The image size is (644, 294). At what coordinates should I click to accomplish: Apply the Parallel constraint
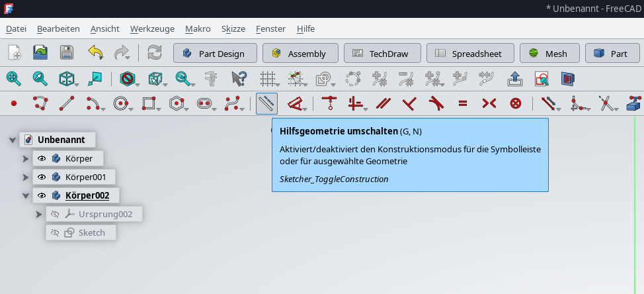382,103
